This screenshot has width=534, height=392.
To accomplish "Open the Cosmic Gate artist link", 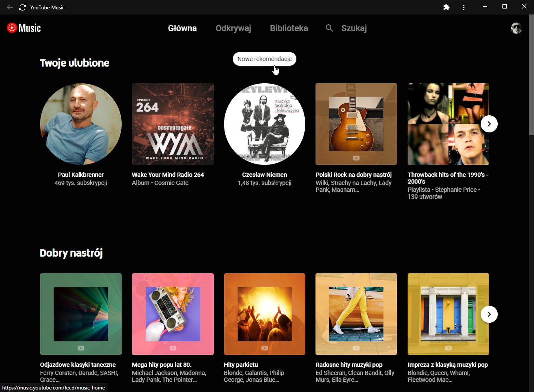I will (x=171, y=183).
